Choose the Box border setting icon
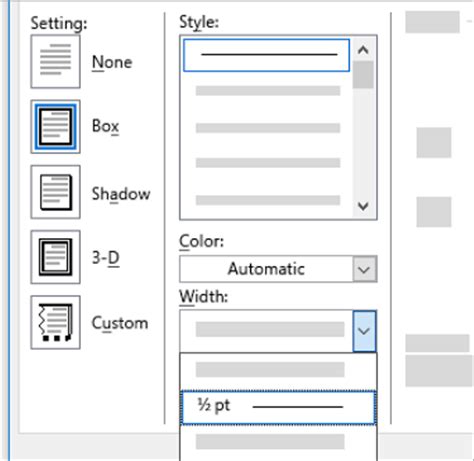 (55, 127)
